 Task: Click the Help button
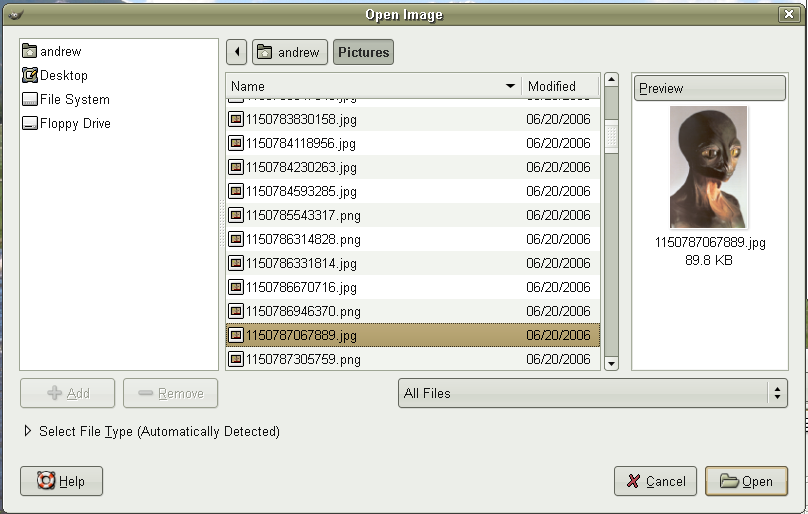click(62, 481)
